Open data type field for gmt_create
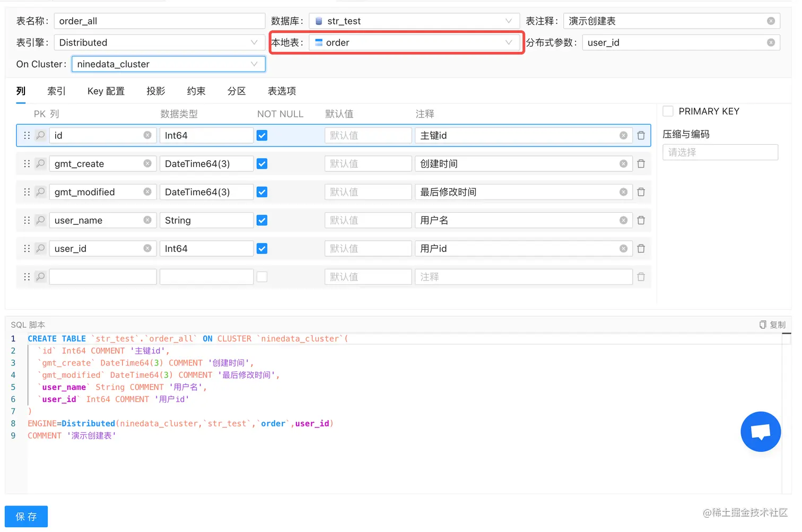Screen dimensions: 802x532 206,163
